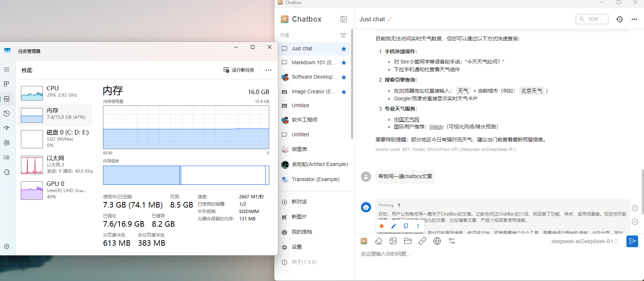
Task: Select 以太网 Ethernet in performance list
Action: [x=55, y=165]
